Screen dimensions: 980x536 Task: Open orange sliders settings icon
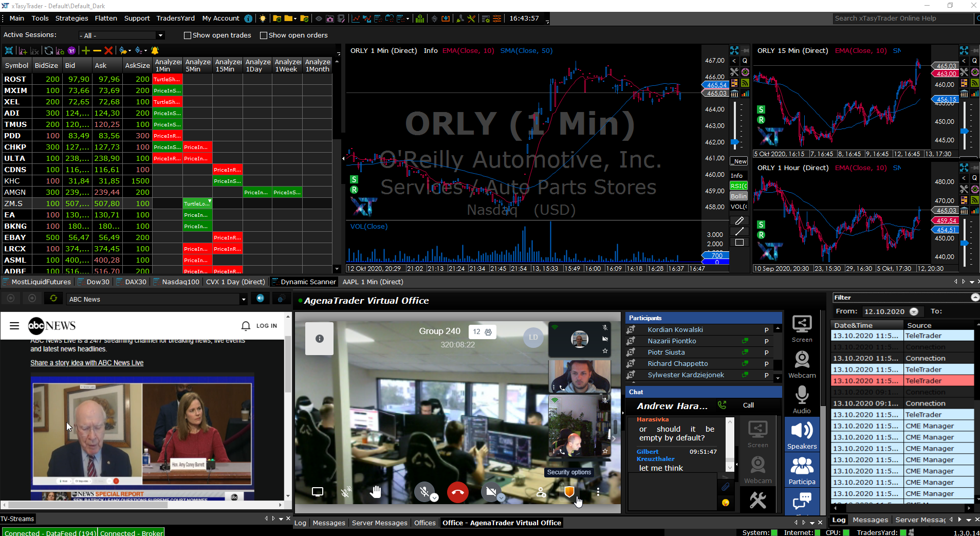point(497,19)
